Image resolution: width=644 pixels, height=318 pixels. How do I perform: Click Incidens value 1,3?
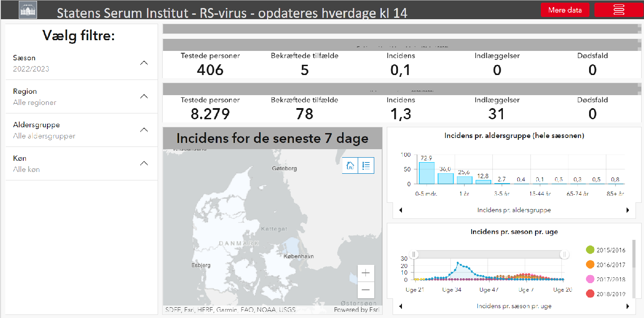pos(401,114)
